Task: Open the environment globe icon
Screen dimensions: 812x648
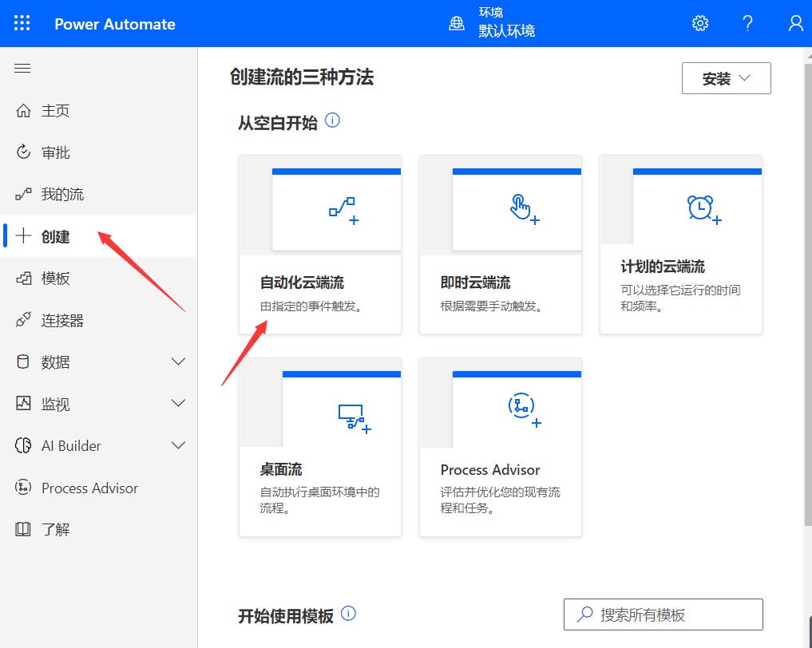Action: [x=456, y=23]
